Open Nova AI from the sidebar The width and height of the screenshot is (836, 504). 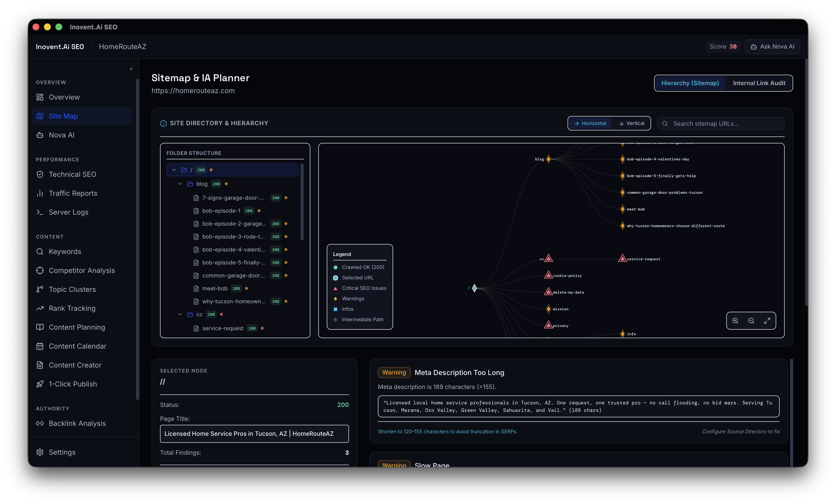(x=82, y=135)
